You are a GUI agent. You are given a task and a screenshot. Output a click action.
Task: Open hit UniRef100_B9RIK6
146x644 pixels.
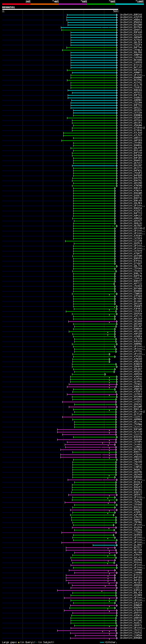[131, 15]
